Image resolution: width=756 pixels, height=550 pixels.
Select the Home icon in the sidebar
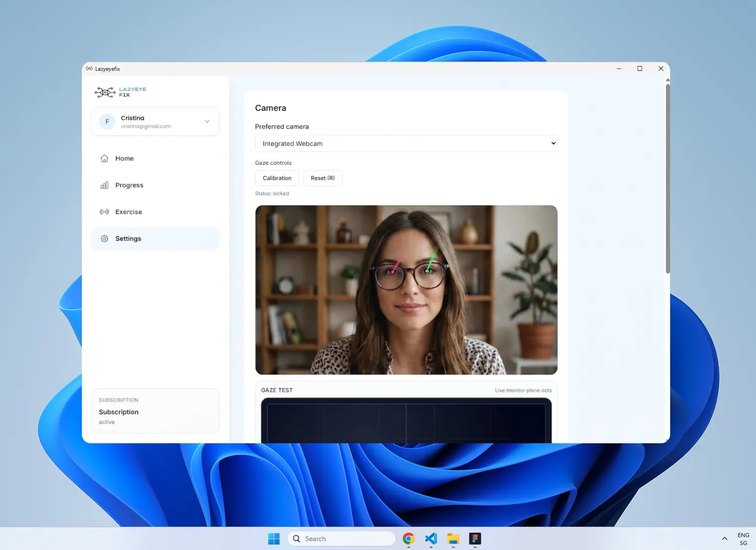[x=104, y=158]
